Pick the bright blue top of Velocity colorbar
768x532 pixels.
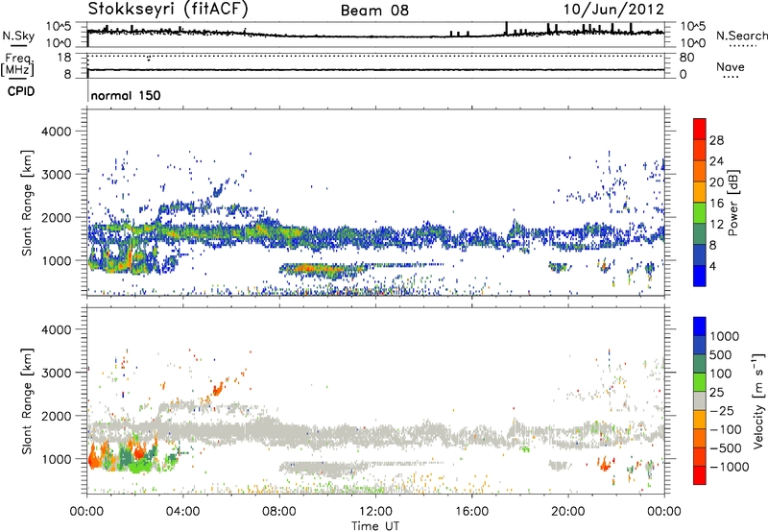tap(700, 326)
